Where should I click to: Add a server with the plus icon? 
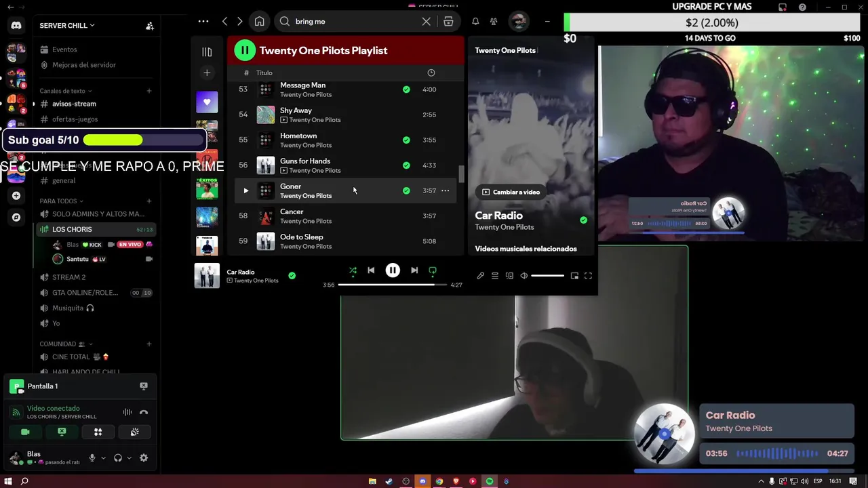click(16, 196)
